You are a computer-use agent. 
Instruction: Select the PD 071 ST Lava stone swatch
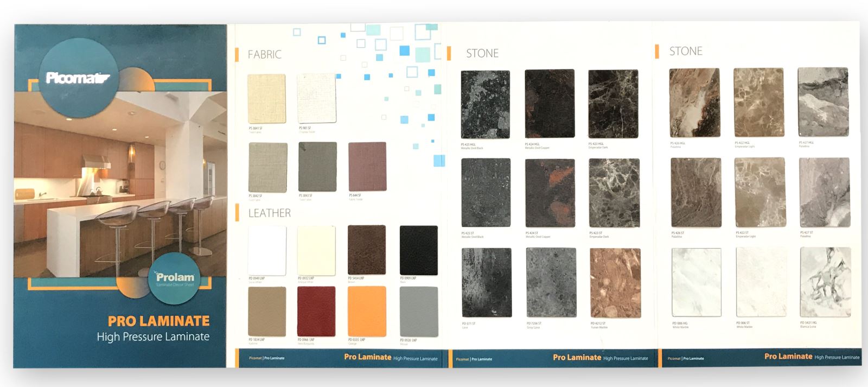487,283
